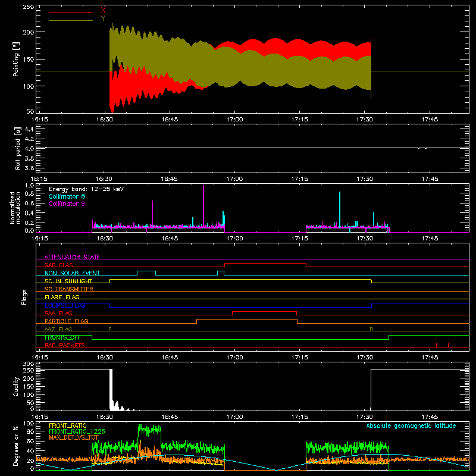Click the FLARE_FLAG label
The height and width of the screenshot is (476, 476).
click(x=62, y=297)
